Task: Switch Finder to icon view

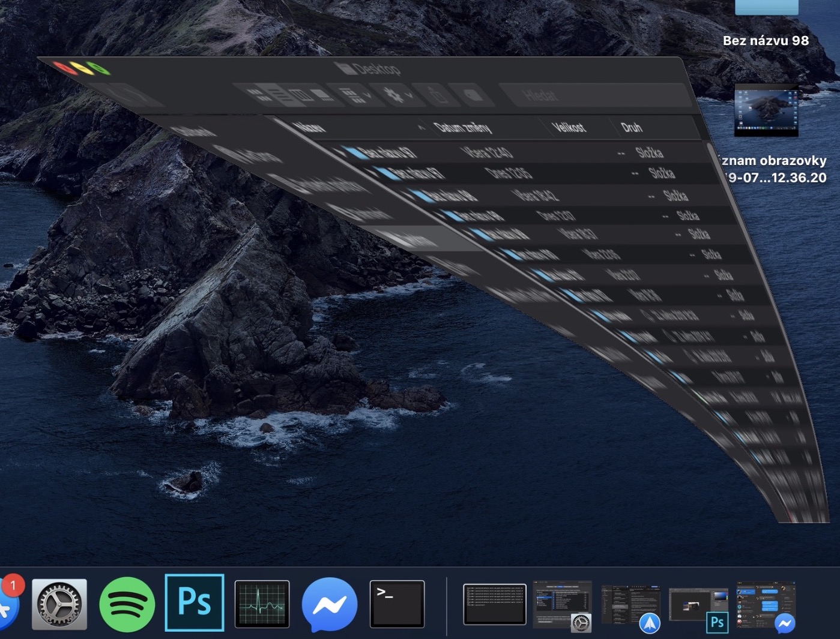Action: [259, 95]
